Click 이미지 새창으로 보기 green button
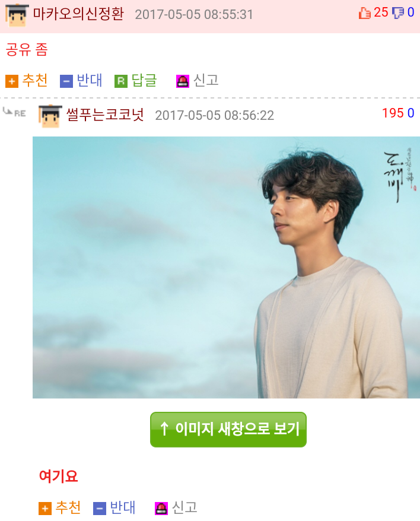 click(x=228, y=429)
